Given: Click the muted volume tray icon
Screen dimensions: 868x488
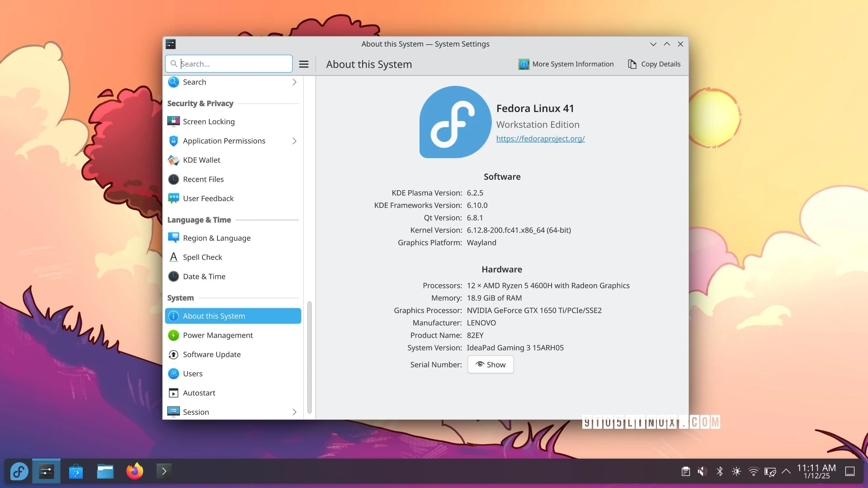Looking at the screenshot, I should tap(702, 472).
